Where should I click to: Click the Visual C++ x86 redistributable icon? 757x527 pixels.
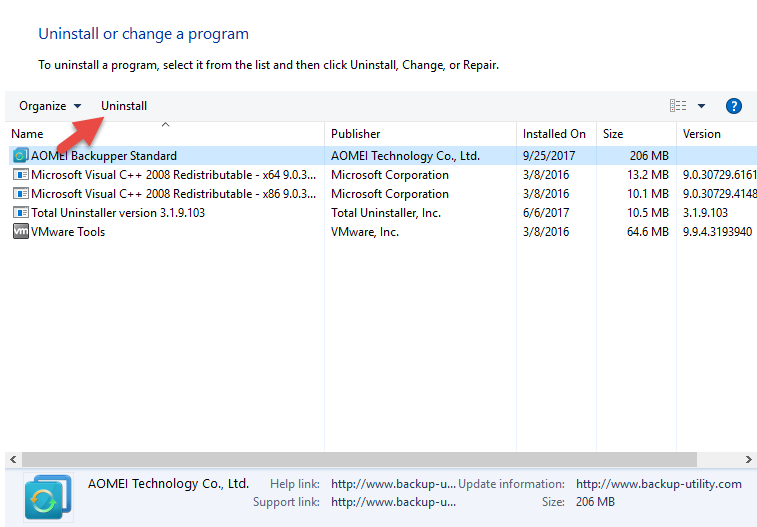20,194
